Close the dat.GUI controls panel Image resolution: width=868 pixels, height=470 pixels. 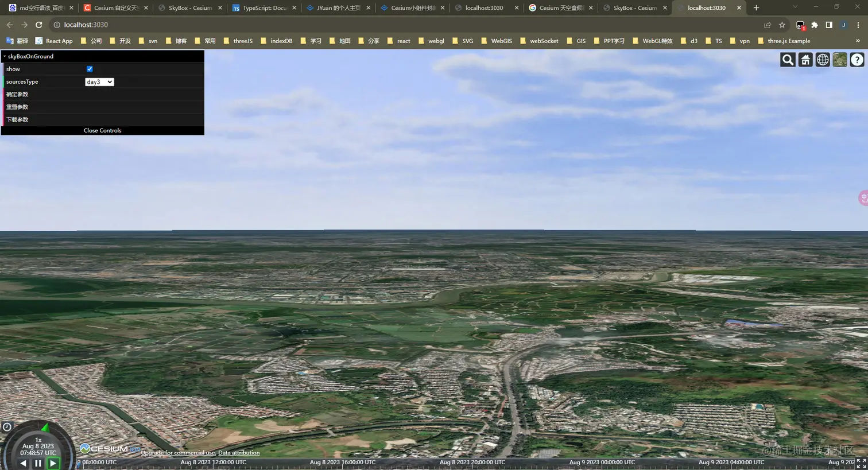[x=103, y=130]
